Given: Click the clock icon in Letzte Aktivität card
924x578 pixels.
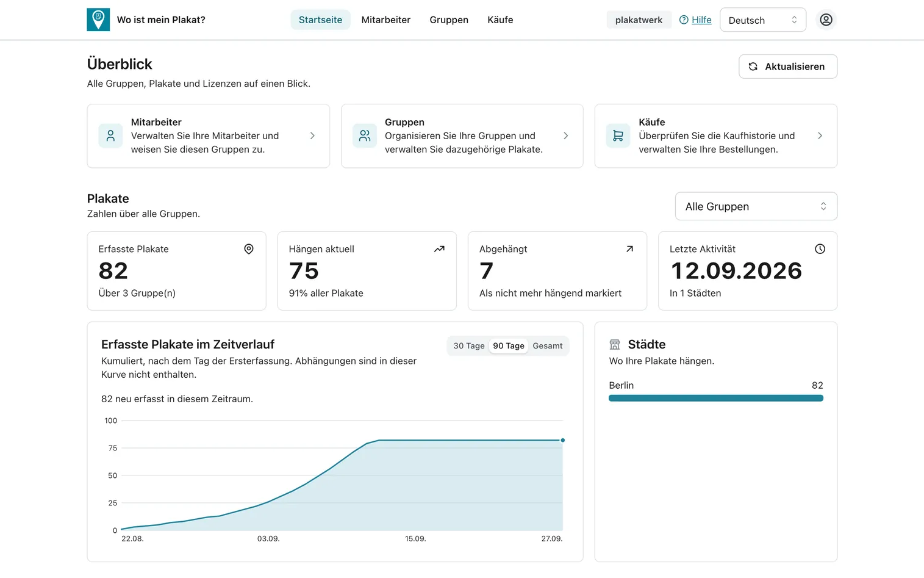Looking at the screenshot, I should coord(820,249).
